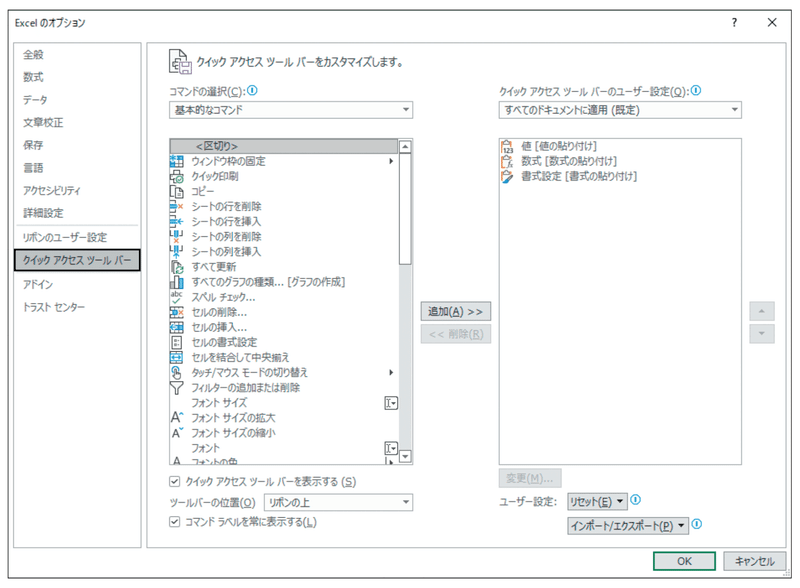
Task: Select フォント サイズ in command list
Action: tap(284, 403)
